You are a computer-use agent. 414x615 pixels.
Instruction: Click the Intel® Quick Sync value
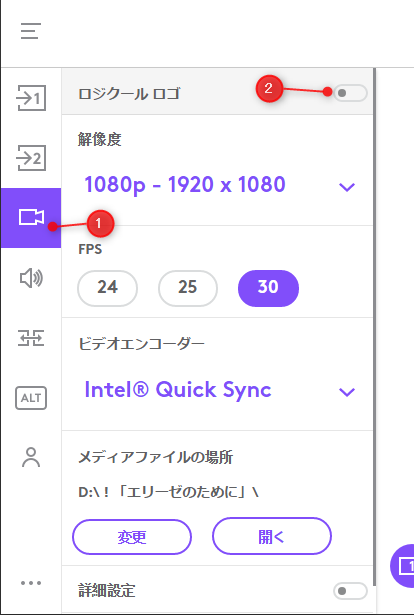point(178,389)
